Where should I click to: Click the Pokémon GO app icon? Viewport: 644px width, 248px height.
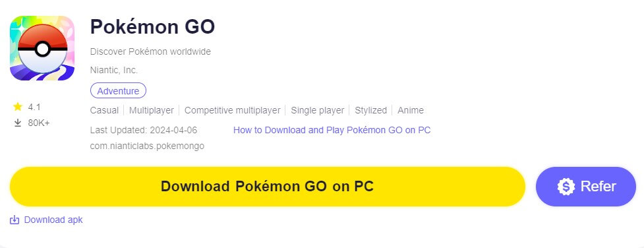(x=42, y=48)
